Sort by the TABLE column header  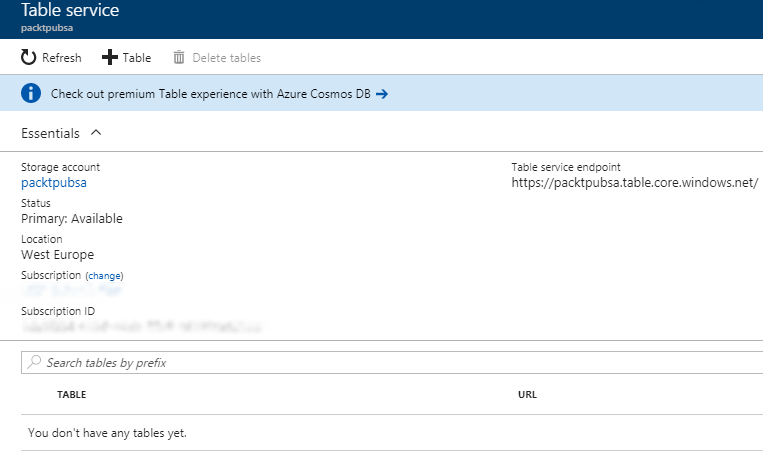click(71, 395)
